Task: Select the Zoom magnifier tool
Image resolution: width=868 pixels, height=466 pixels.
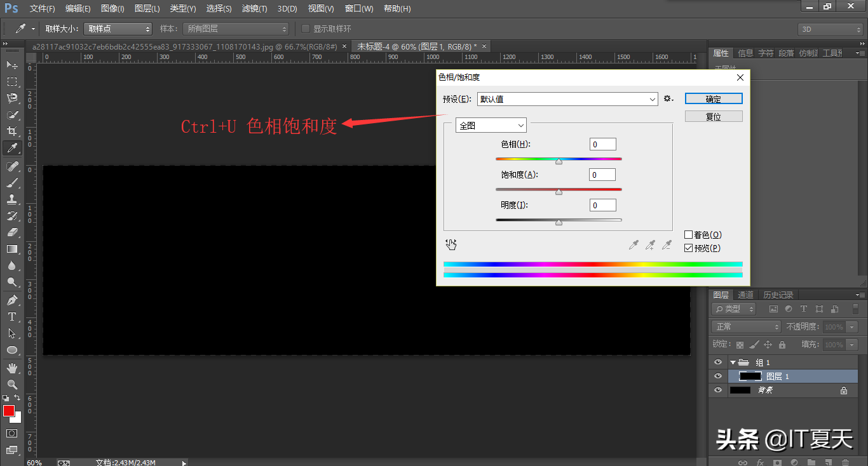Action: click(x=11, y=385)
